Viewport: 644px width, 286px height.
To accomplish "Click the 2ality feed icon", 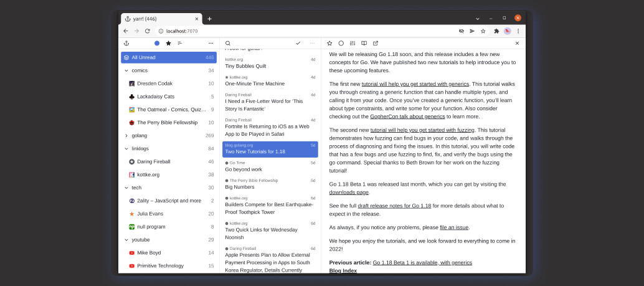I will 132,201.
